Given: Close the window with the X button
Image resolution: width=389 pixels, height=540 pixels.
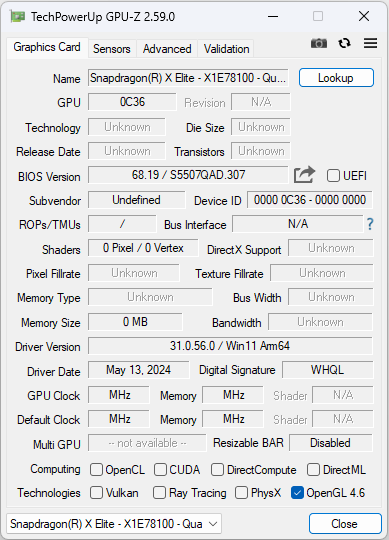Looking at the screenshot, I should click(x=364, y=16).
